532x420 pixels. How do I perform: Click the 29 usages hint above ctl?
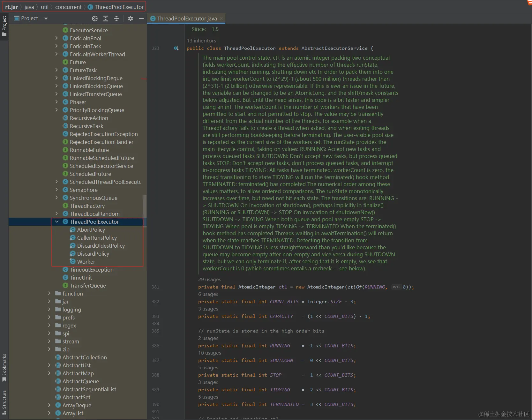pos(210,279)
